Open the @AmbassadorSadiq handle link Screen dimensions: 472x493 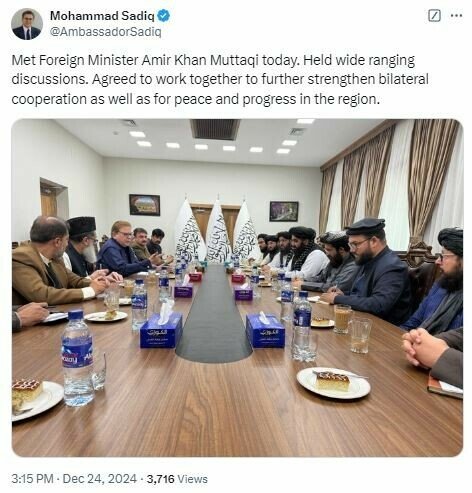click(105, 32)
